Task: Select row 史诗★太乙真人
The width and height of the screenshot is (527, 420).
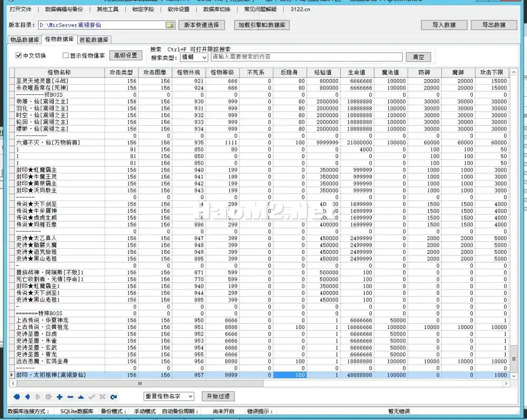Action: click(x=259, y=238)
